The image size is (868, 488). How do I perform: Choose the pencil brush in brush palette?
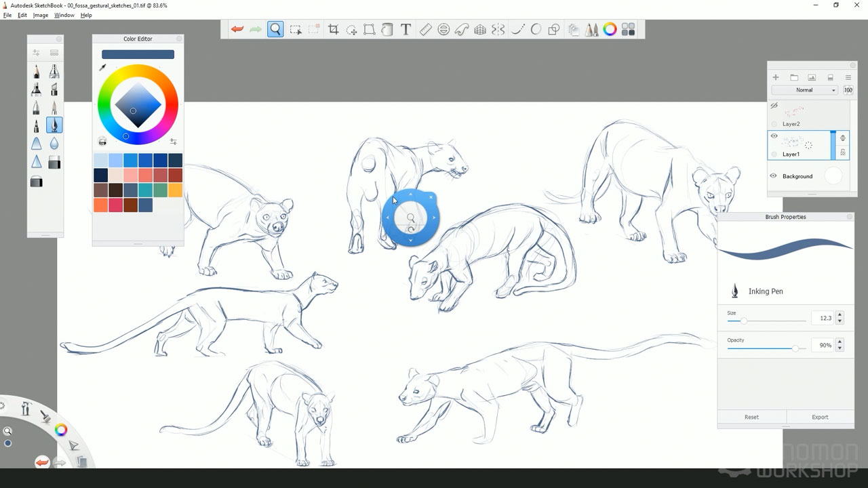pyautogui.click(x=37, y=72)
